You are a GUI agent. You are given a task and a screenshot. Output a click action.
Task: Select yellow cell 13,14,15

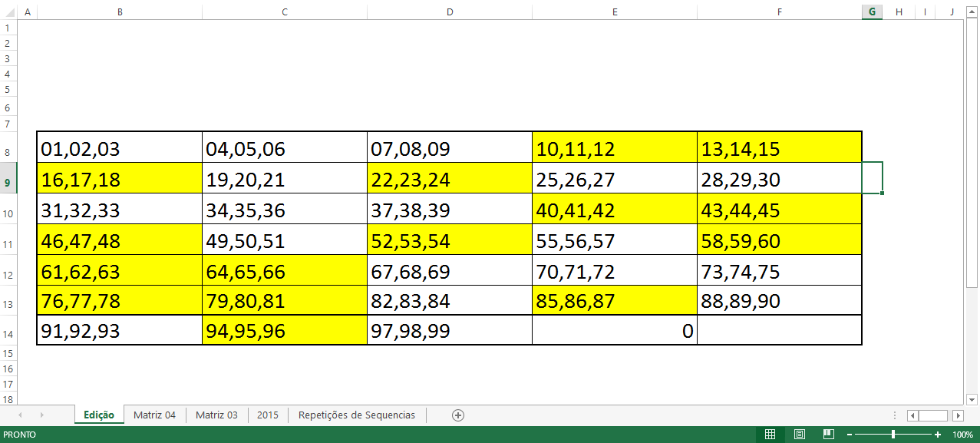point(780,147)
